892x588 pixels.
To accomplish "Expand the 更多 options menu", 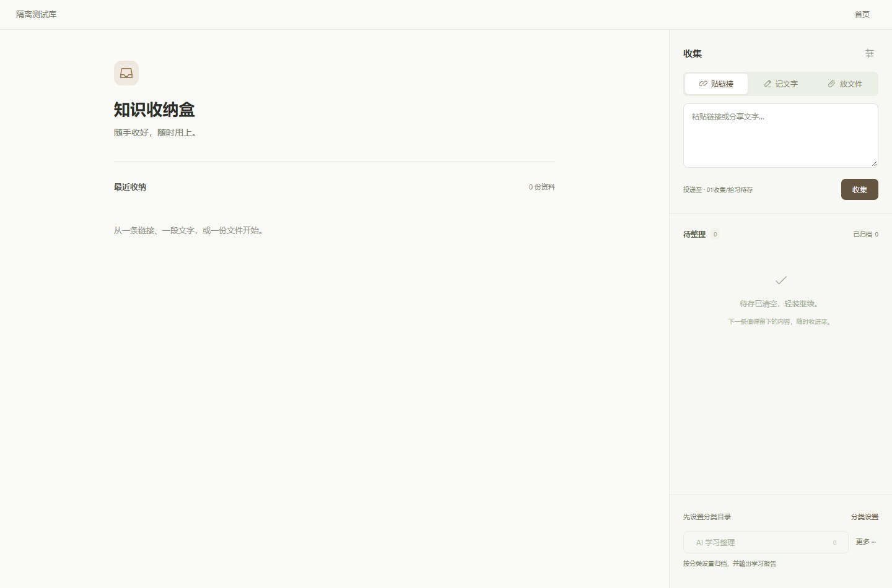I will (x=866, y=542).
